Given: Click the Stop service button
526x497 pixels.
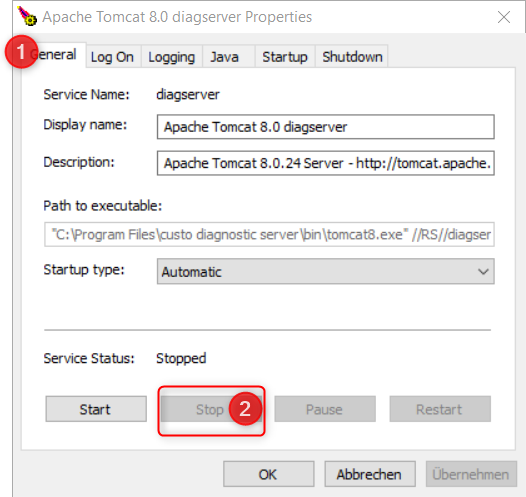Looking at the screenshot, I should (211, 409).
